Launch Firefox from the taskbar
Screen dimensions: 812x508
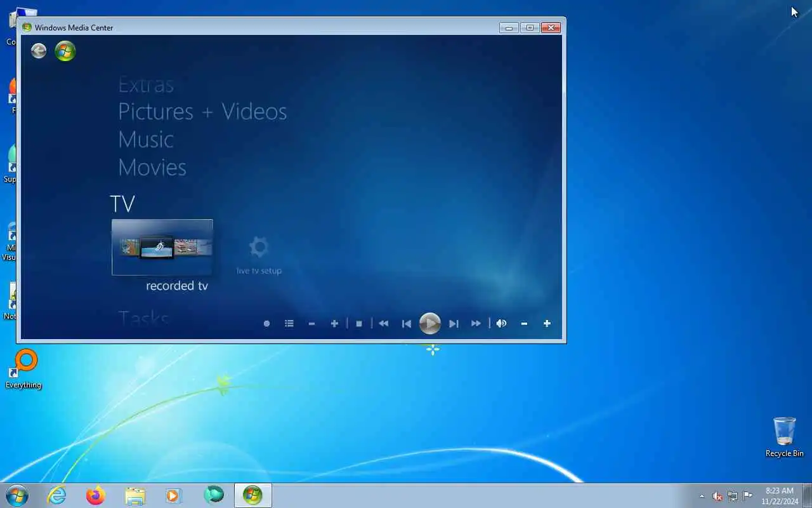(96, 495)
